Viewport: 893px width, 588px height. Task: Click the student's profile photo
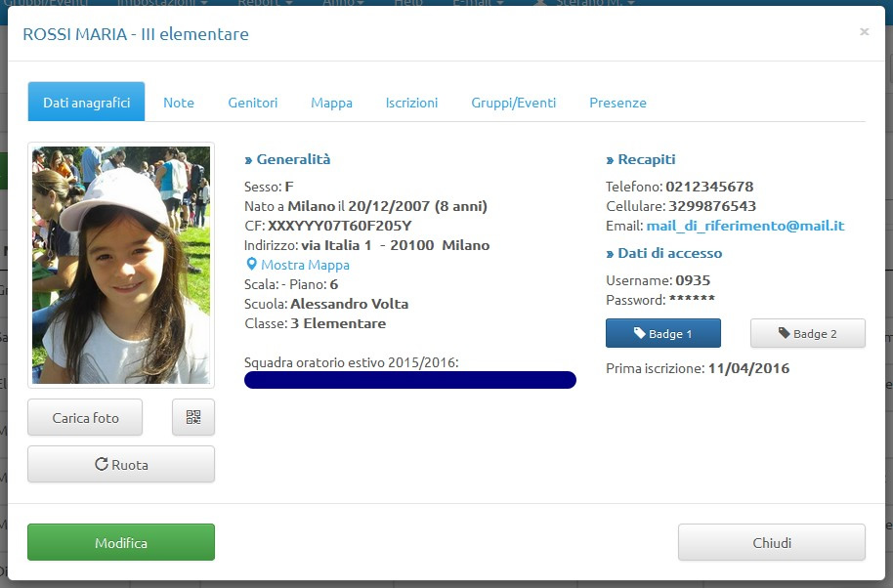coord(121,266)
